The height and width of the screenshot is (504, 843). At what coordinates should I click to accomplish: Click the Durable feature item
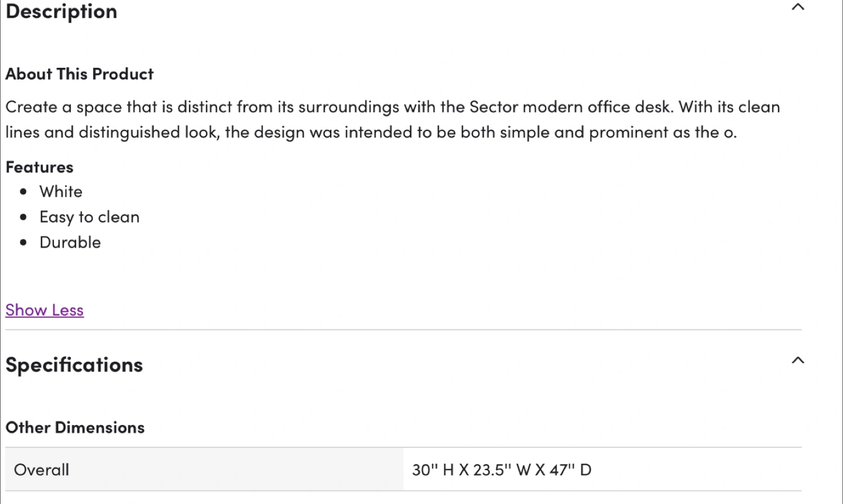(x=70, y=242)
